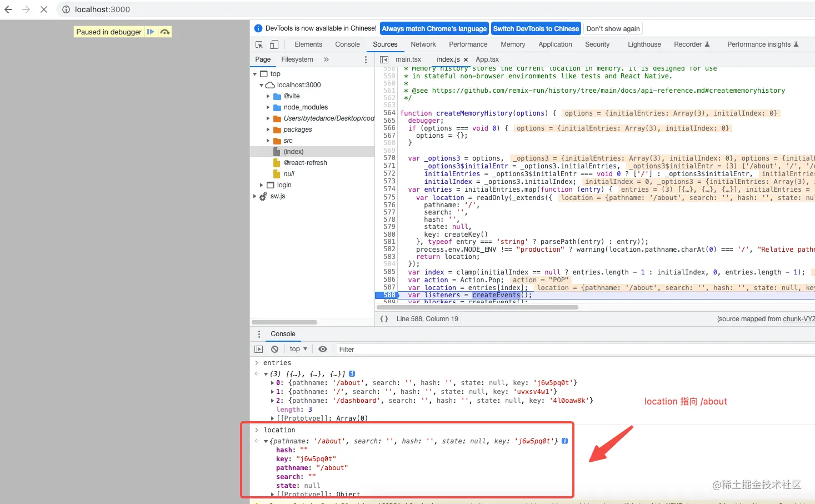815x504 pixels.
Task: Collapse the localhost:3000 tree node
Action: coord(261,85)
